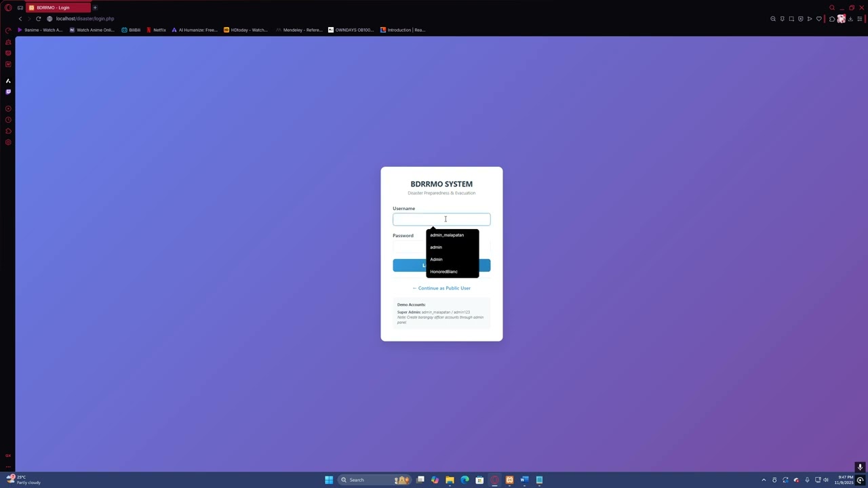Open the Aria AI sidebar icon

point(8,81)
